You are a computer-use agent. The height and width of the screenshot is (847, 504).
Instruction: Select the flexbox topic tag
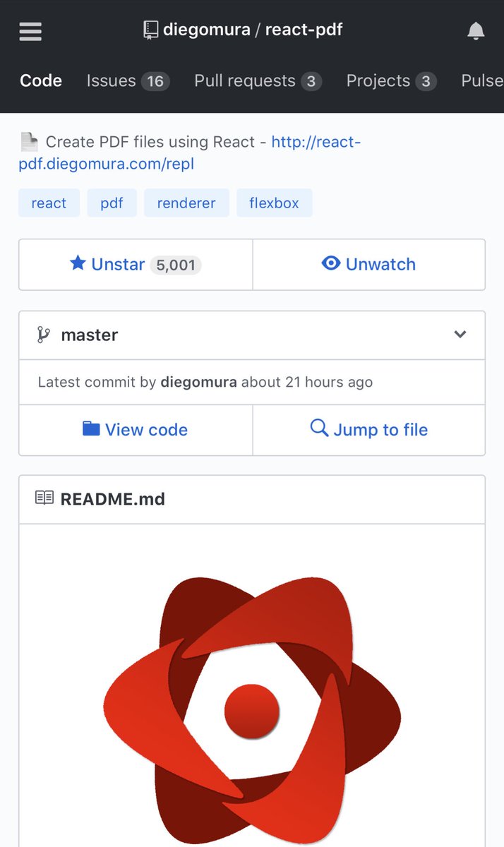274,203
